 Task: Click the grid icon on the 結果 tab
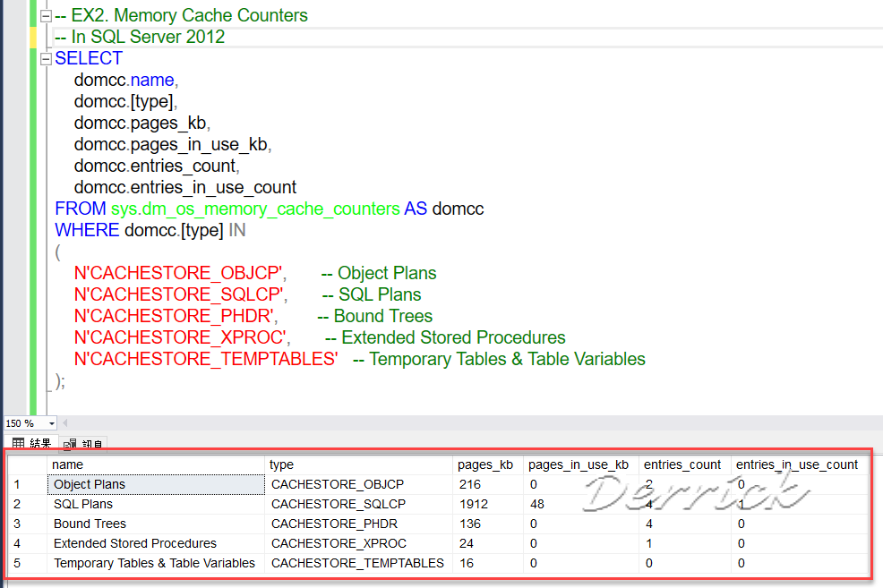pyautogui.click(x=18, y=442)
